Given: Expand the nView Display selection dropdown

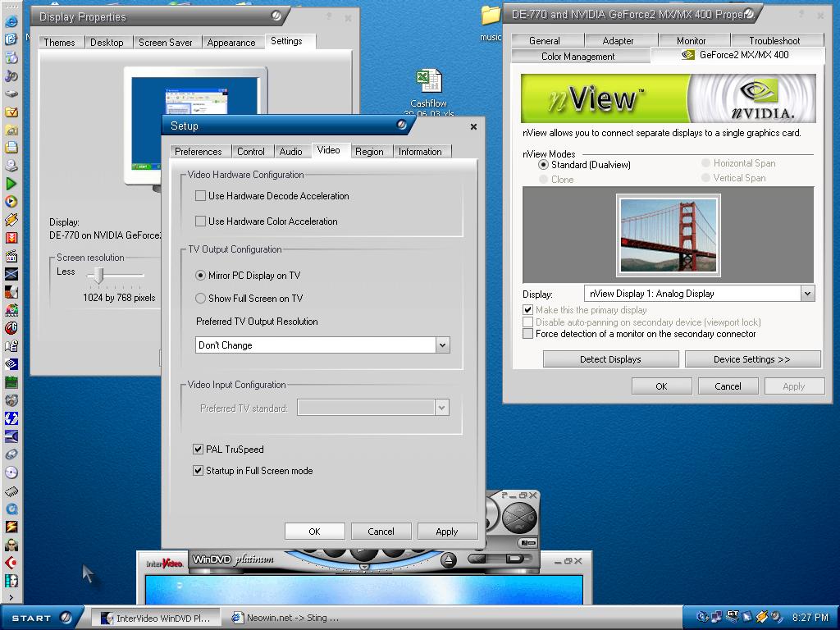Looking at the screenshot, I should (x=807, y=294).
